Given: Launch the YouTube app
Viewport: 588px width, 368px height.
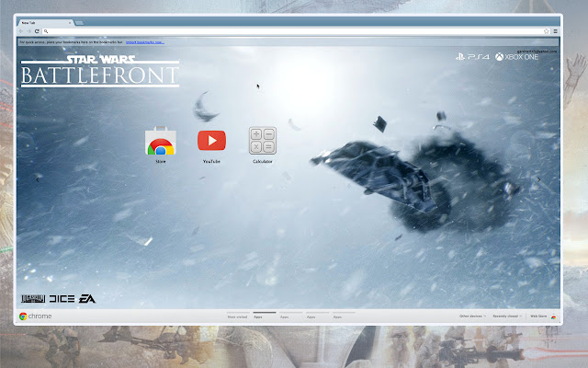Looking at the screenshot, I should (211, 141).
